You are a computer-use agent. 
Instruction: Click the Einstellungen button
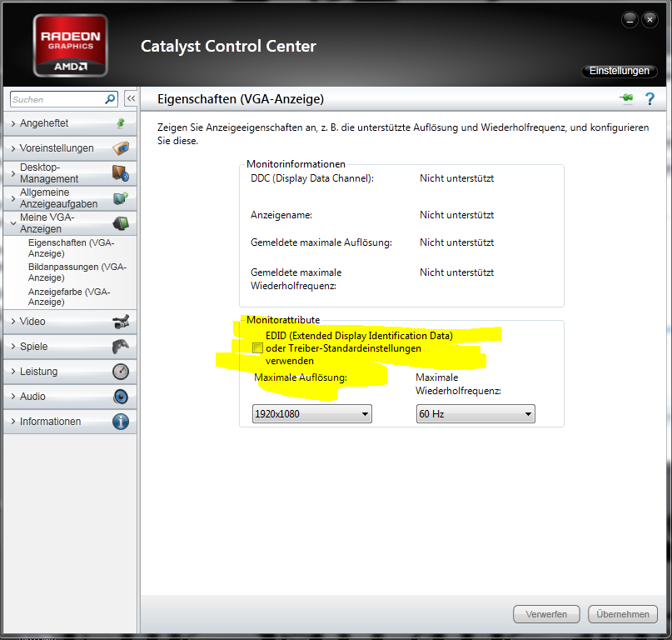pyautogui.click(x=619, y=71)
